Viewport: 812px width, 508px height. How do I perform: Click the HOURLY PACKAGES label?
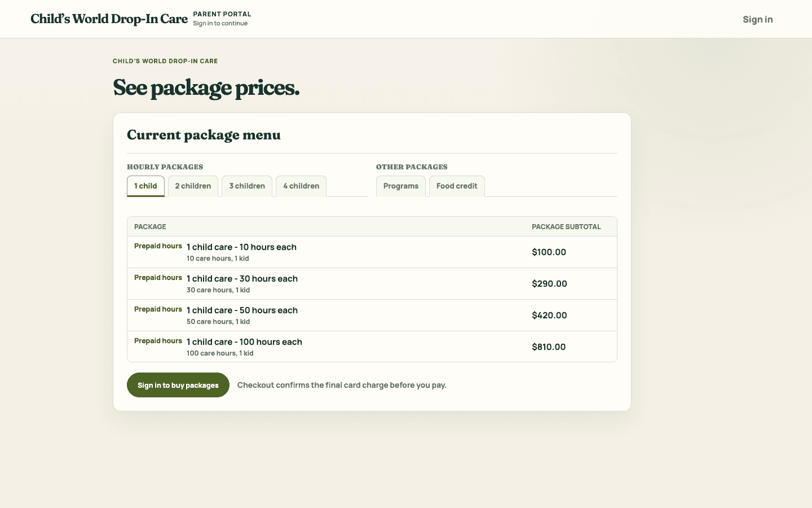tap(165, 167)
